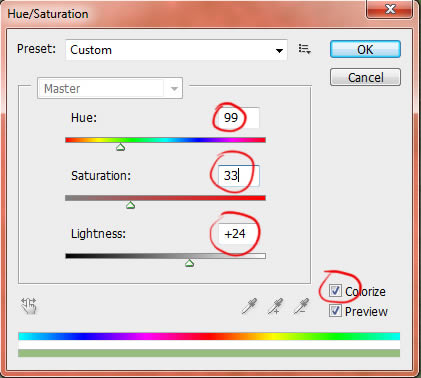This screenshot has width=421, height=378.
Task: Uncheck the Colorize checkbox
Action: pyautogui.click(x=335, y=291)
